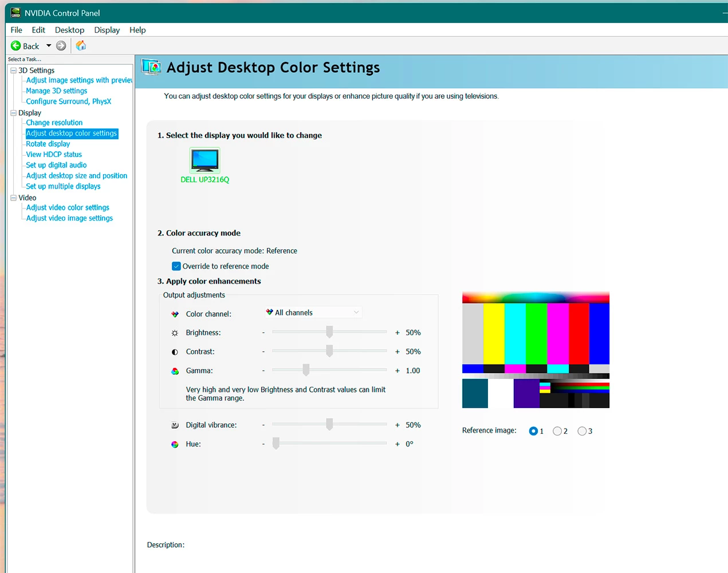Click the Brightness sun icon
This screenshot has height=573, width=728.
[175, 333]
